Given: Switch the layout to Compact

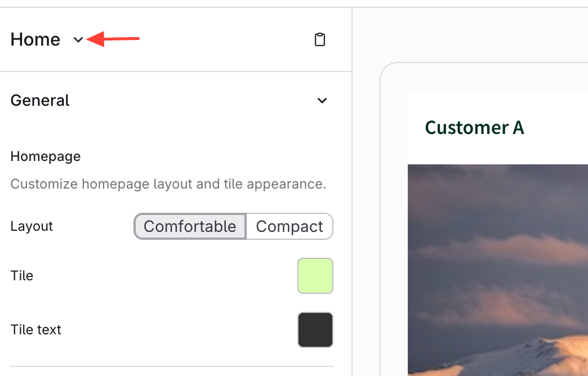Looking at the screenshot, I should tap(289, 226).
